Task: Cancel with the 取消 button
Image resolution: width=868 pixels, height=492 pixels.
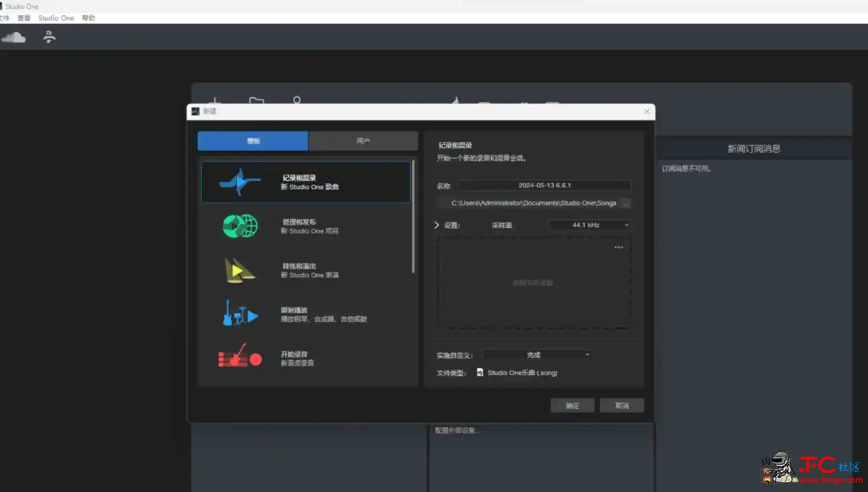Action: click(x=622, y=406)
